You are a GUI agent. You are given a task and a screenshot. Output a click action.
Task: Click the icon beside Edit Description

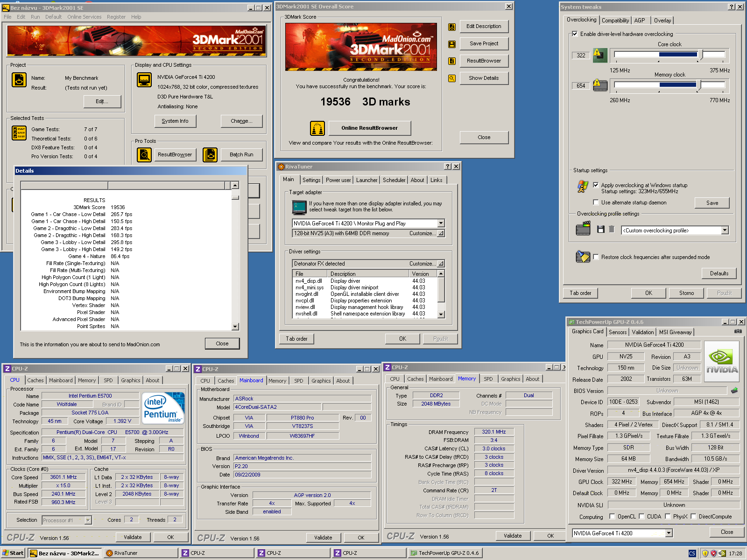tap(452, 27)
